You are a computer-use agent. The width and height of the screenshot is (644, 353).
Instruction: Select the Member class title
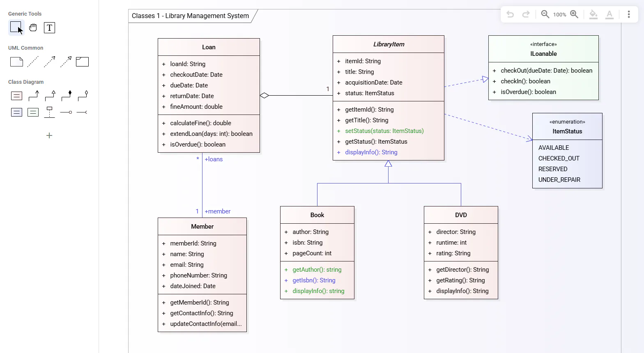pos(202,227)
